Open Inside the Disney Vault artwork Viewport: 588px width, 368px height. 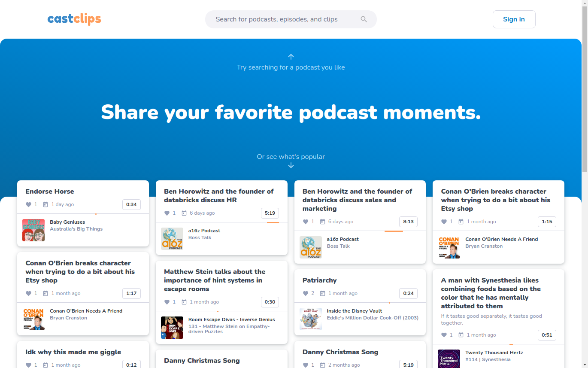(311, 319)
